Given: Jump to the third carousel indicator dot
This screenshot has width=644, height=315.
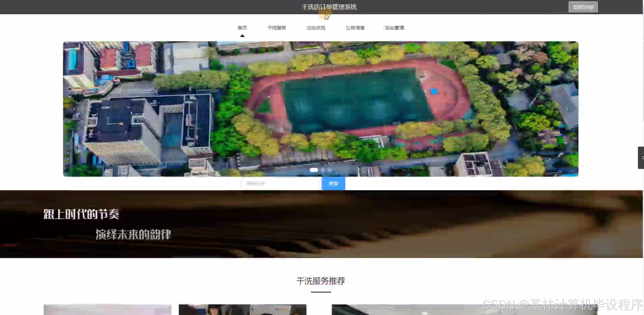Looking at the screenshot, I should (x=330, y=170).
